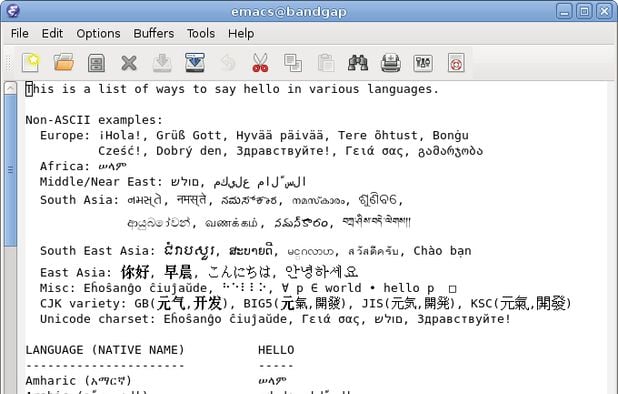Click the word "Europe:" in the buffer

click(x=65, y=135)
